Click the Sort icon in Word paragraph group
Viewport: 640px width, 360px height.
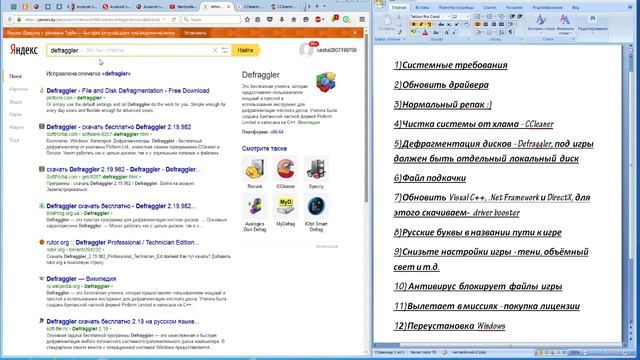[501, 32]
